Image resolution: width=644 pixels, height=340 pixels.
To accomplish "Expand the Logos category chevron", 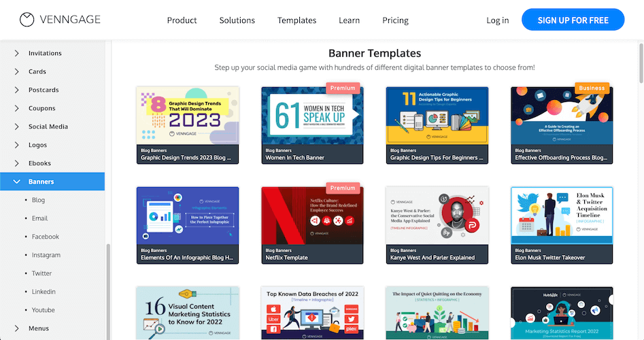I will (x=16, y=145).
